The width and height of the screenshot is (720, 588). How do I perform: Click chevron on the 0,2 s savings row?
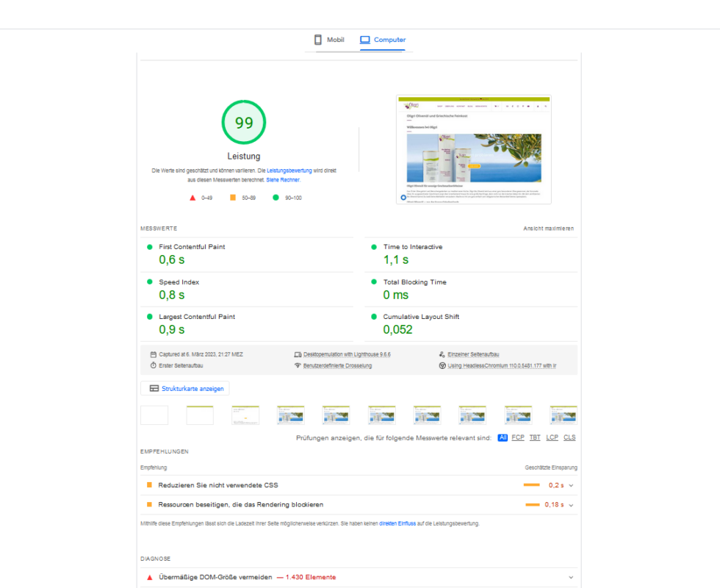[x=572, y=486]
